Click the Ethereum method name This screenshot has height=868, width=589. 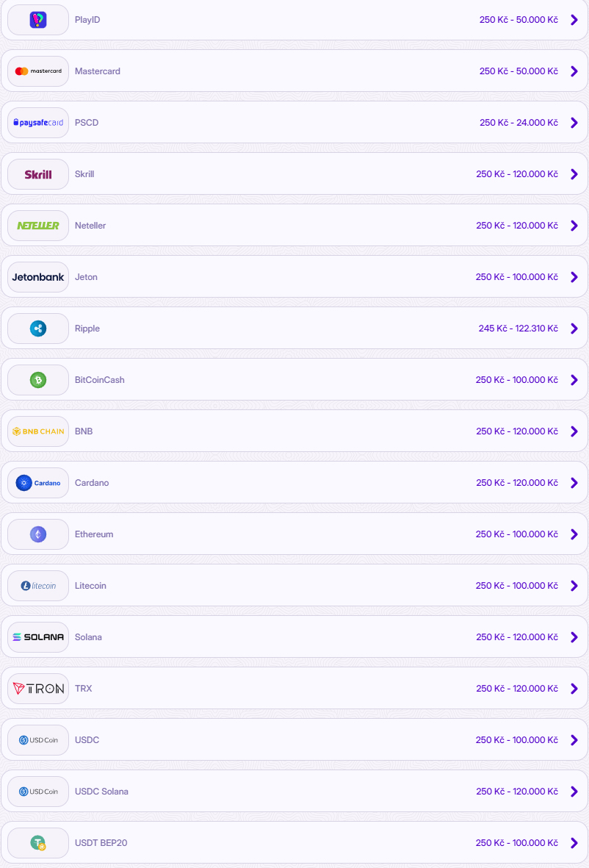pyautogui.click(x=94, y=534)
